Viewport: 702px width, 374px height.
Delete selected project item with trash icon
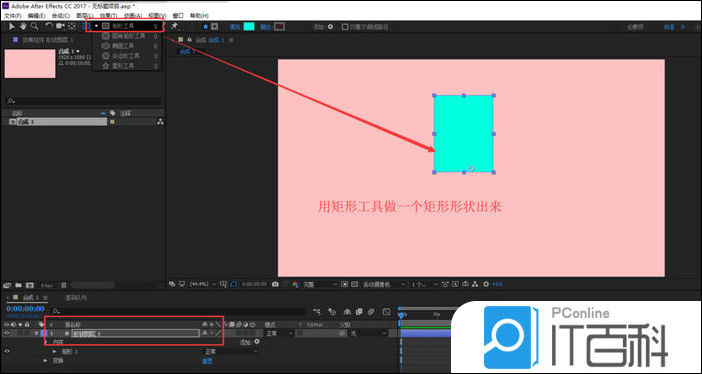coord(64,285)
